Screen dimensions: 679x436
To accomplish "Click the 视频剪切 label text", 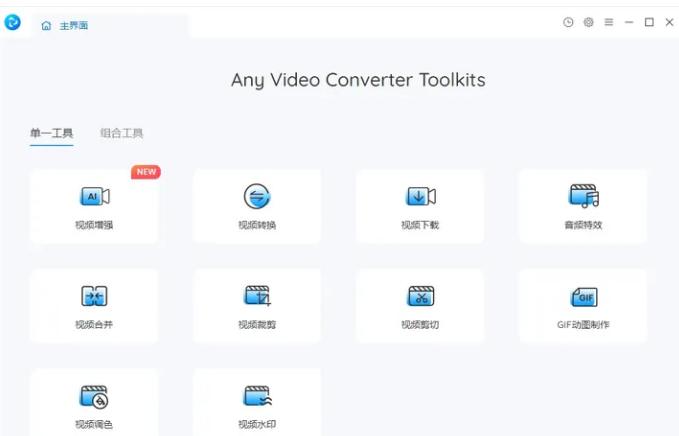I will tap(420, 325).
